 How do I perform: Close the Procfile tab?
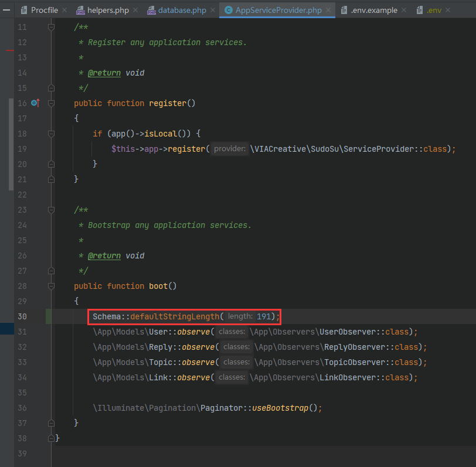[64, 11]
